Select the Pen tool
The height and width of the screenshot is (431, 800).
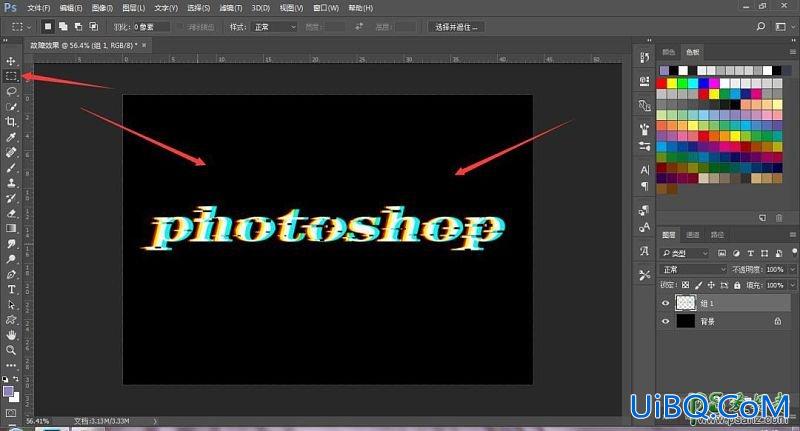[x=11, y=274]
